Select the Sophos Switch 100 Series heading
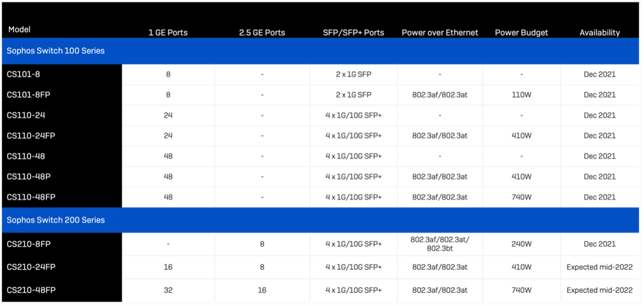644x306 pixels. click(x=55, y=51)
